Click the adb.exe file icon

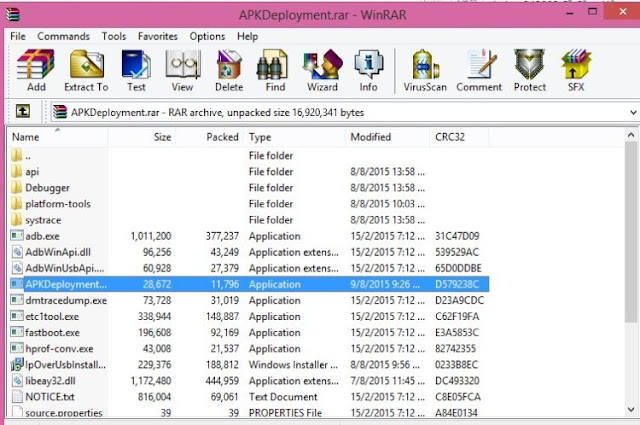pos(17,236)
